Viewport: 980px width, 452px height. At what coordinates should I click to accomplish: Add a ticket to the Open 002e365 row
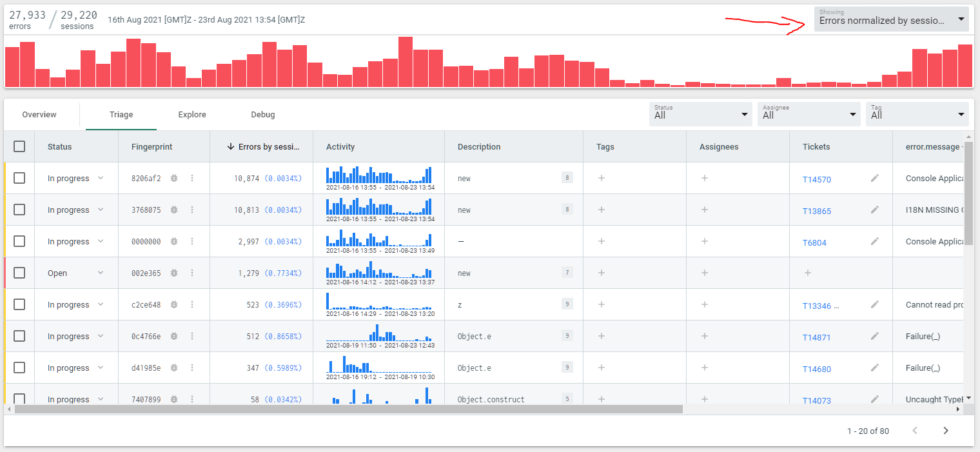tap(807, 273)
